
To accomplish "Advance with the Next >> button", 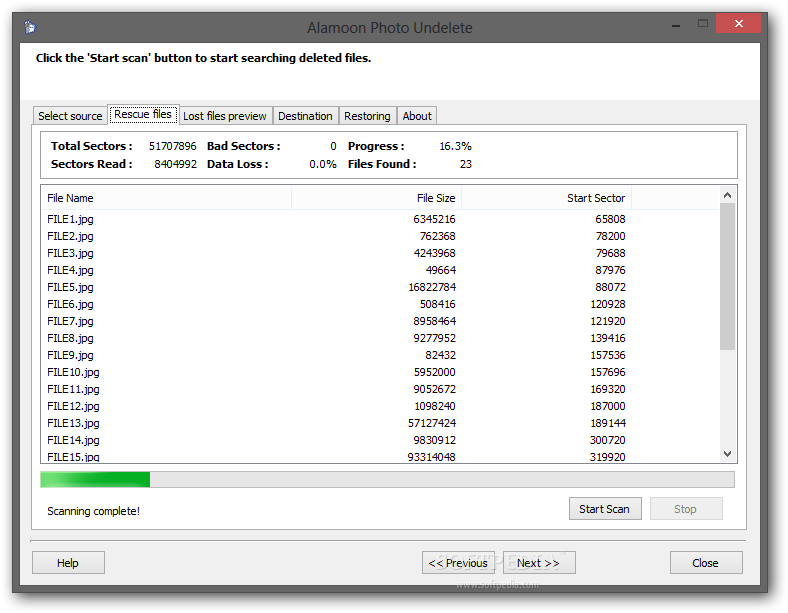I will tap(539, 563).
